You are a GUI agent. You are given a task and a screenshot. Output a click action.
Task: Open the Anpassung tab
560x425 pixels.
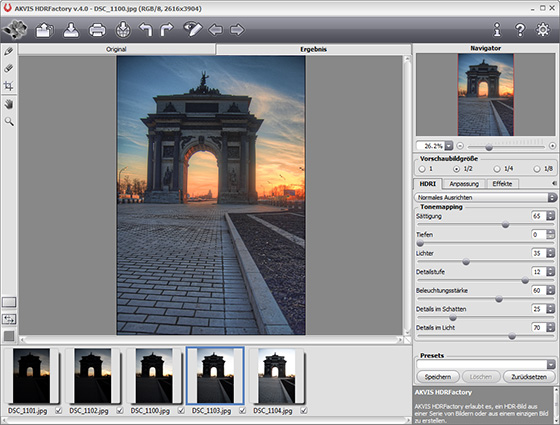(464, 184)
